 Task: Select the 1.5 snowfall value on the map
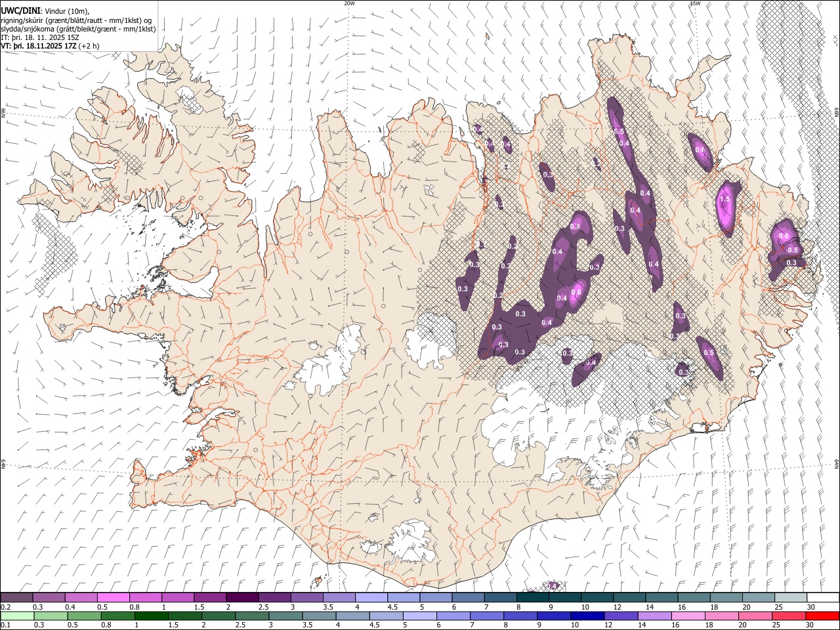click(724, 199)
